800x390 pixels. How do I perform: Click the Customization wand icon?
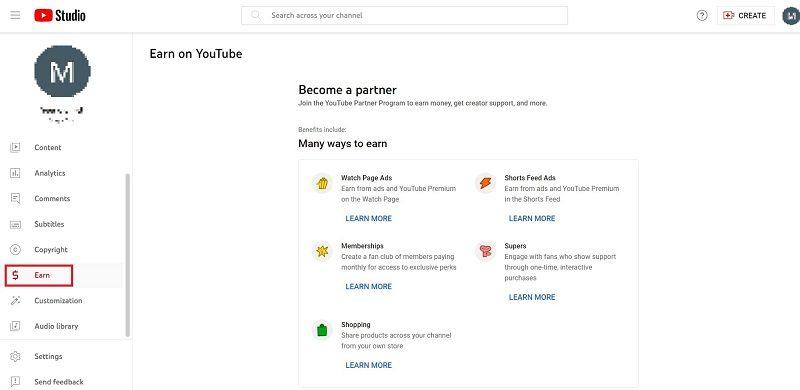coord(15,301)
